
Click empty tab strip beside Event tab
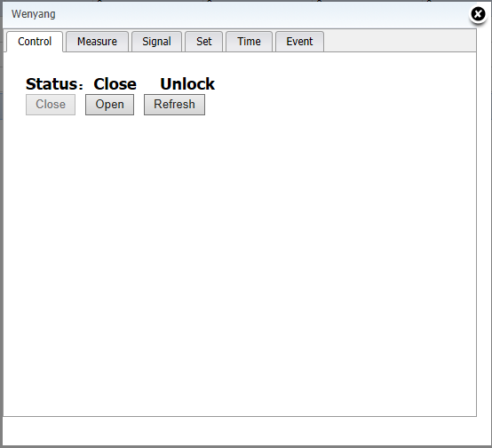coord(400,41)
